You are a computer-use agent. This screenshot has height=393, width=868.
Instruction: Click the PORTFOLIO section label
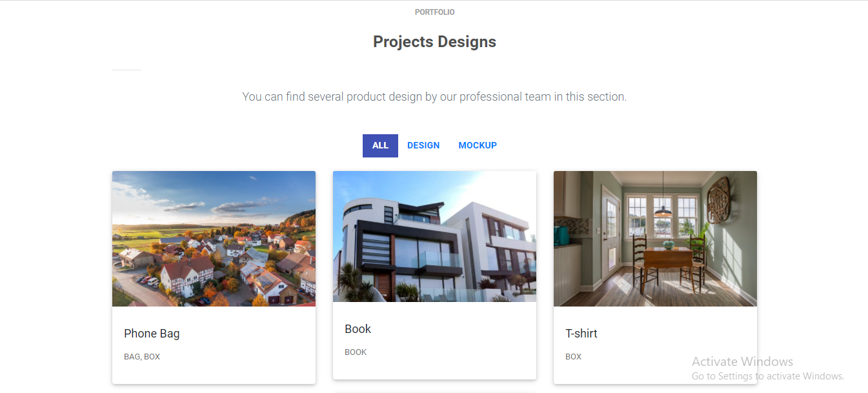tap(434, 12)
